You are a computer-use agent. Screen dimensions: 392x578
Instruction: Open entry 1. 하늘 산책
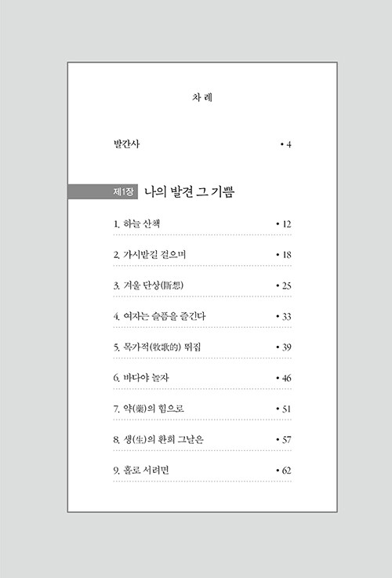pos(136,224)
